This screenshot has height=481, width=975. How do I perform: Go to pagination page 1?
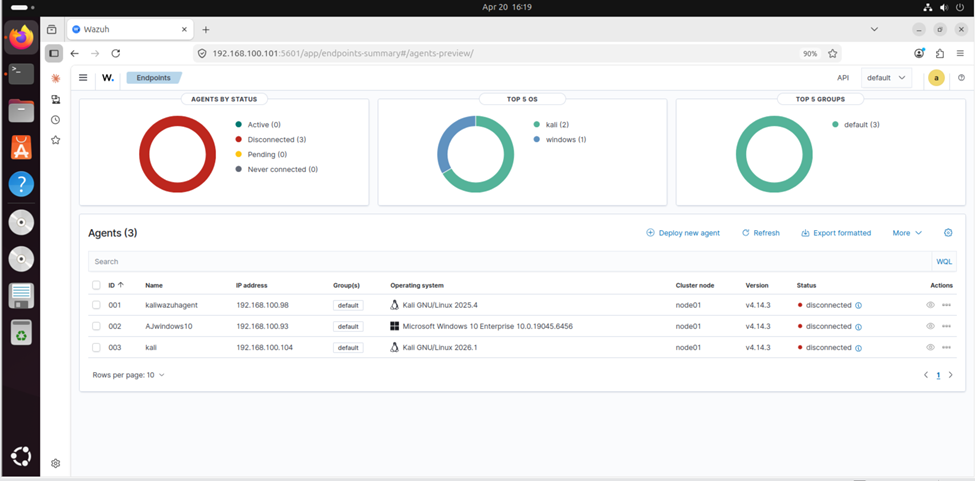[938, 375]
